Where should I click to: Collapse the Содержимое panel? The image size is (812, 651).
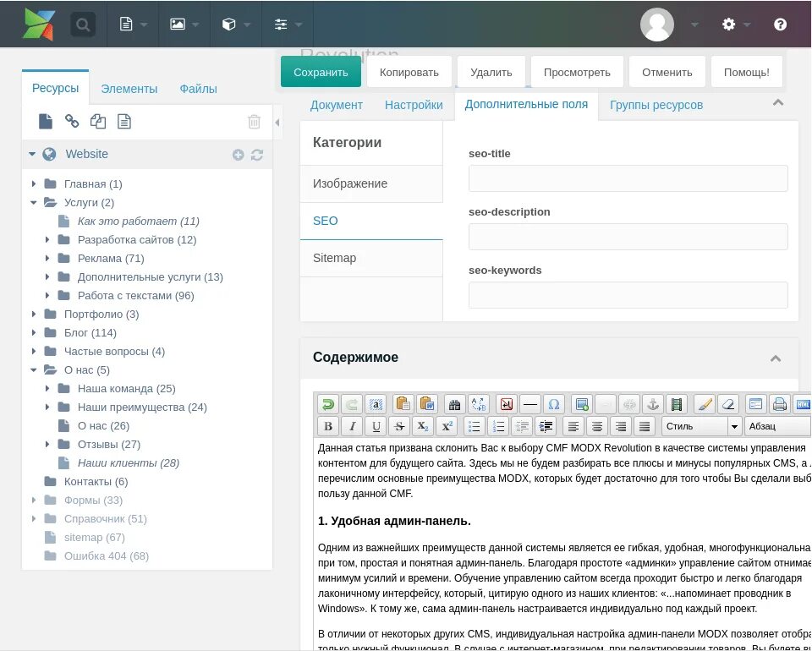[x=776, y=358]
